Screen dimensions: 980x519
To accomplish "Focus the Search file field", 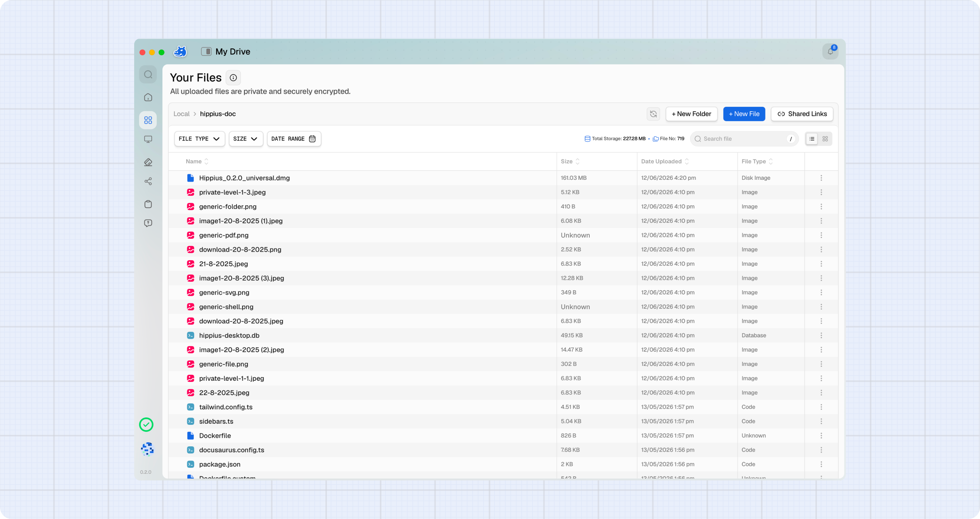I will [744, 139].
